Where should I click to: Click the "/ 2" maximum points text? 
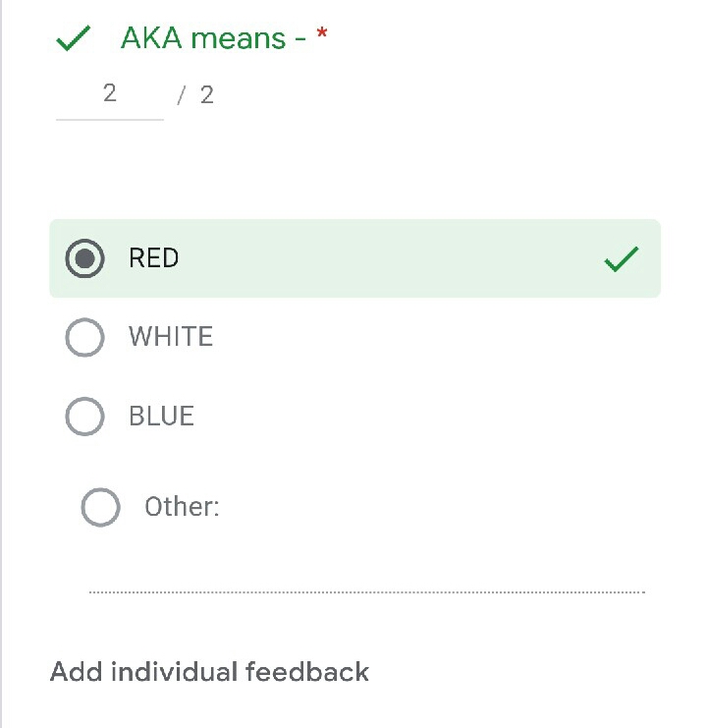[196, 95]
